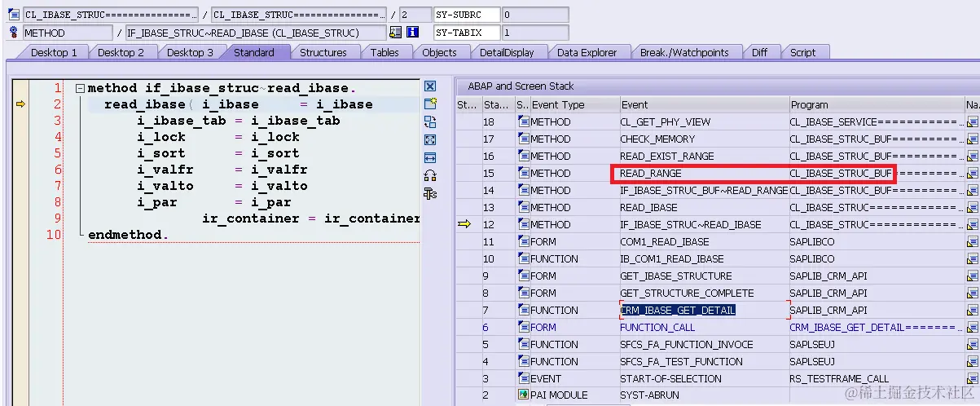Switch to the Desktop 3 tab
This screenshot has height=406, width=980.
[190, 52]
